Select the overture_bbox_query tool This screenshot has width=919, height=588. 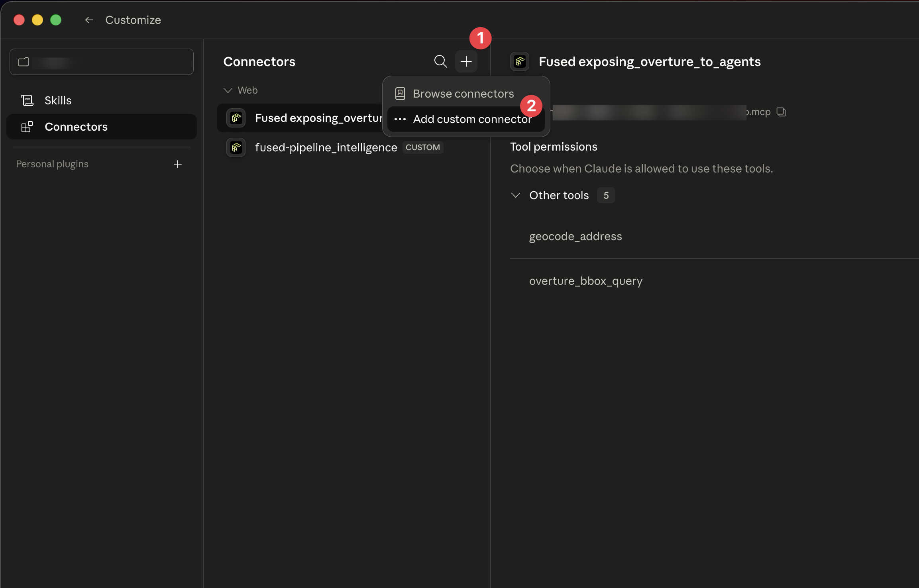click(586, 281)
